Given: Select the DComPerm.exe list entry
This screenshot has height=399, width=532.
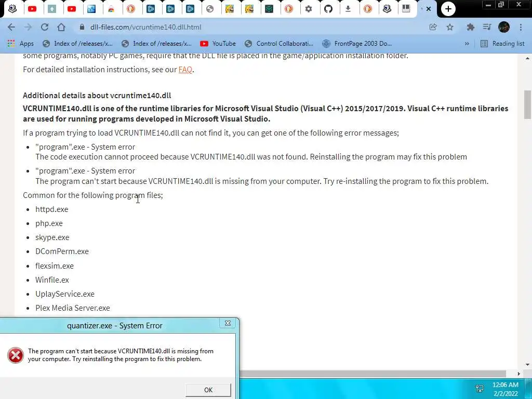Looking at the screenshot, I should pos(62,251).
